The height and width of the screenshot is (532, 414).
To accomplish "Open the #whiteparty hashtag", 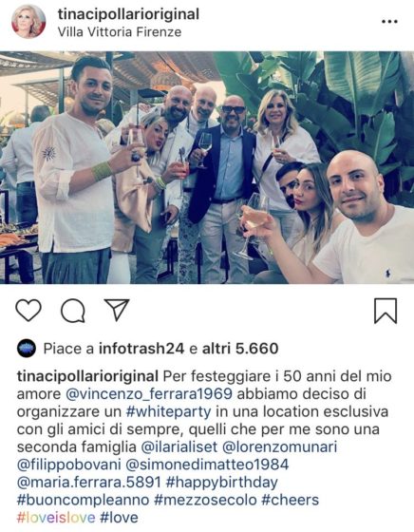I will pos(168,412).
